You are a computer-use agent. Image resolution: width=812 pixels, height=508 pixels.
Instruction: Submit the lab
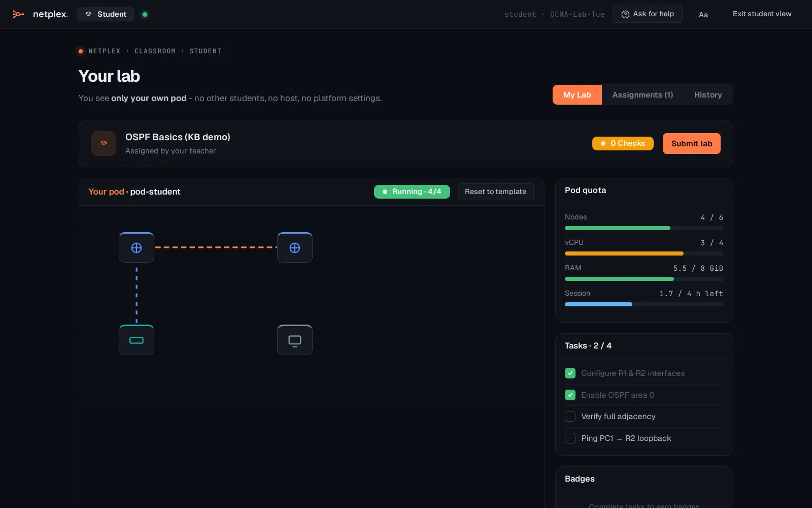pos(692,144)
